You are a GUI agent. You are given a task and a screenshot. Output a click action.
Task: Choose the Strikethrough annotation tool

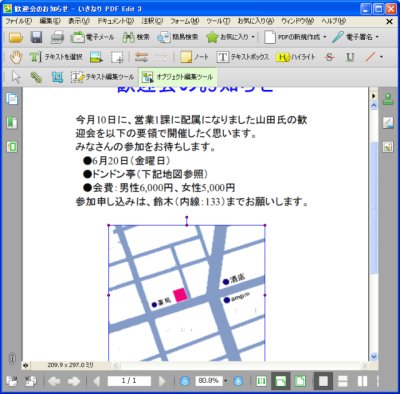pos(329,57)
